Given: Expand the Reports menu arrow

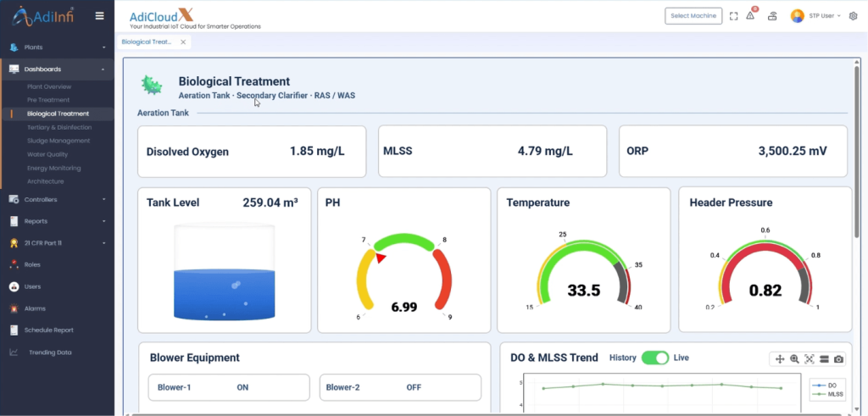Looking at the screenshot, I should click(x=104, y=221).
